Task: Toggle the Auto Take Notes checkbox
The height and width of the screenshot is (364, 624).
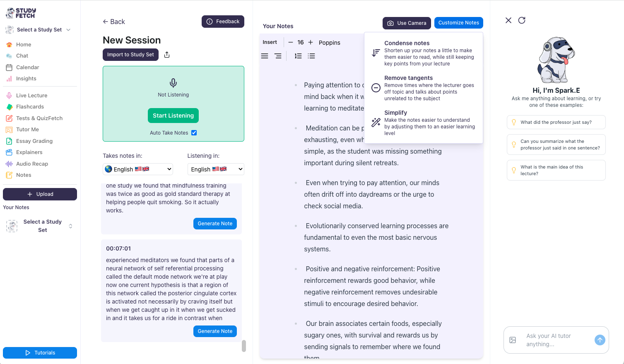Action: tap(194, 133)
